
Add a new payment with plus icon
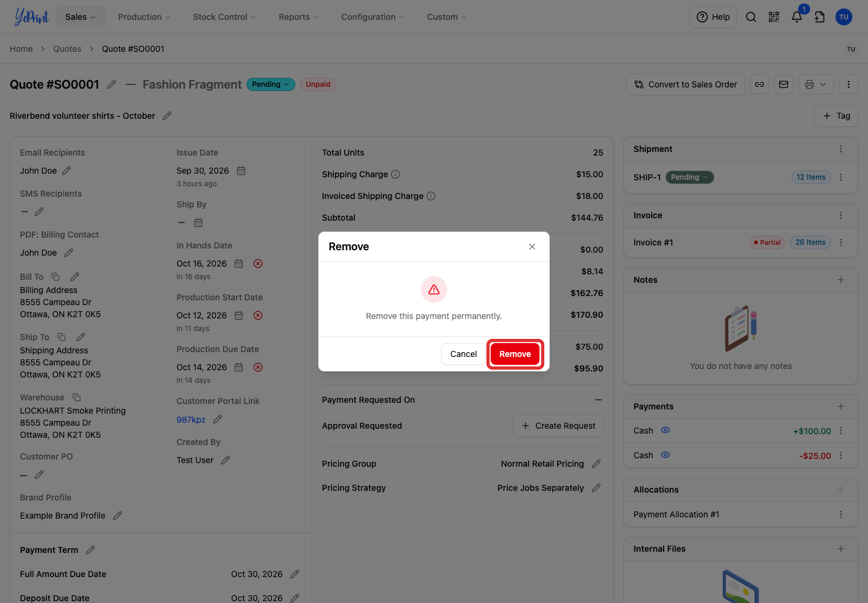click(x=841, y=406)
